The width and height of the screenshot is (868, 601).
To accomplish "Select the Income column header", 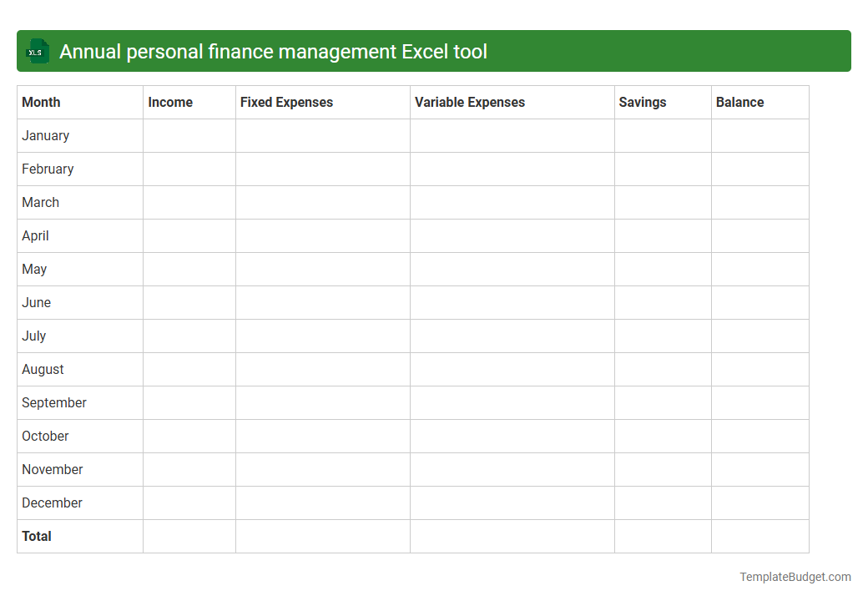I will (x=170, y=102).
